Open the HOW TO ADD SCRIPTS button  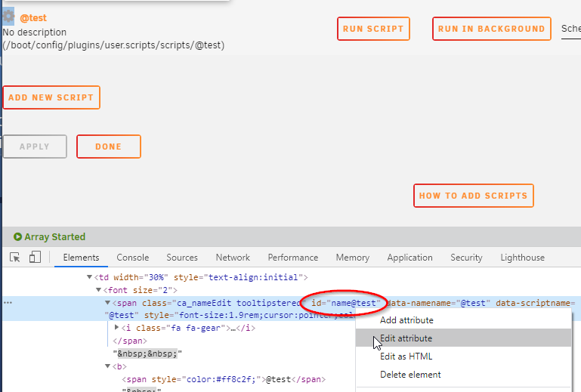[474, 196]
